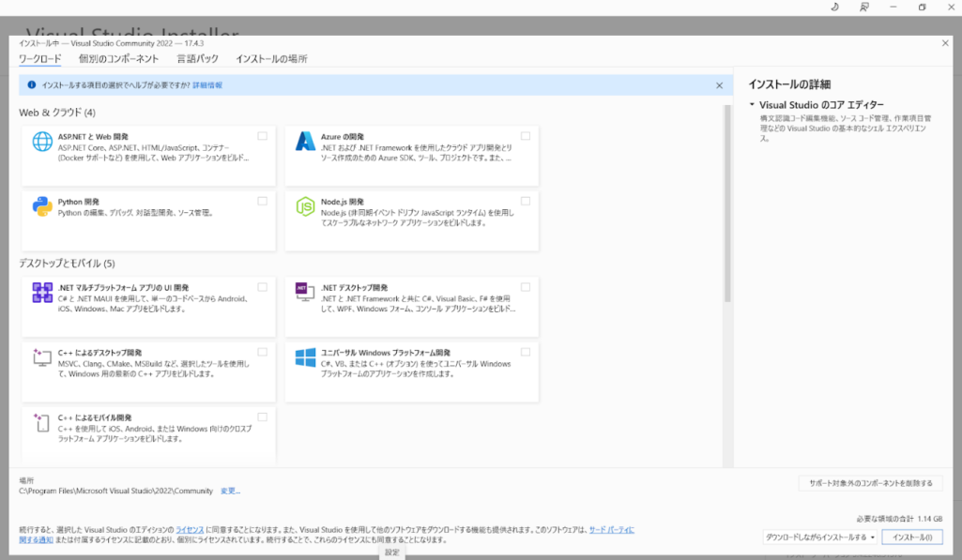This screenshot has width=962, height=560.
Task: Check the ASP.NET と Web 開発 workload
Action: click(x=263, y=136)
